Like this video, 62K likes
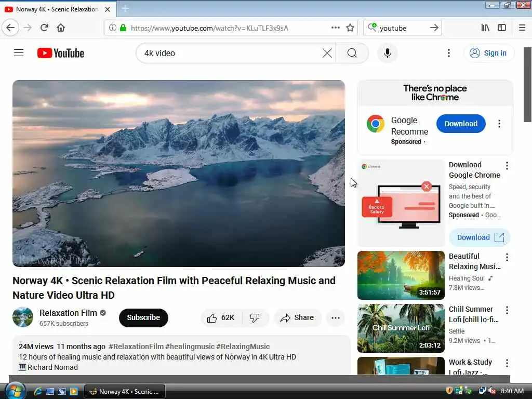The image size is (532, 399). tap(221, 318)
